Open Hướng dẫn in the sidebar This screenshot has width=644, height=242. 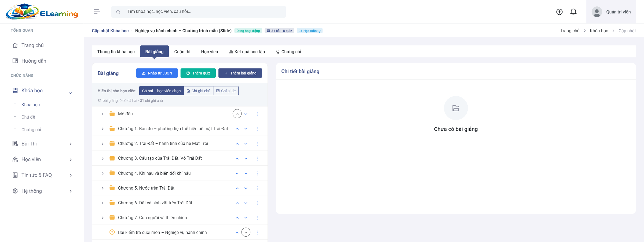pyautogui.click(x=34, y=61)
